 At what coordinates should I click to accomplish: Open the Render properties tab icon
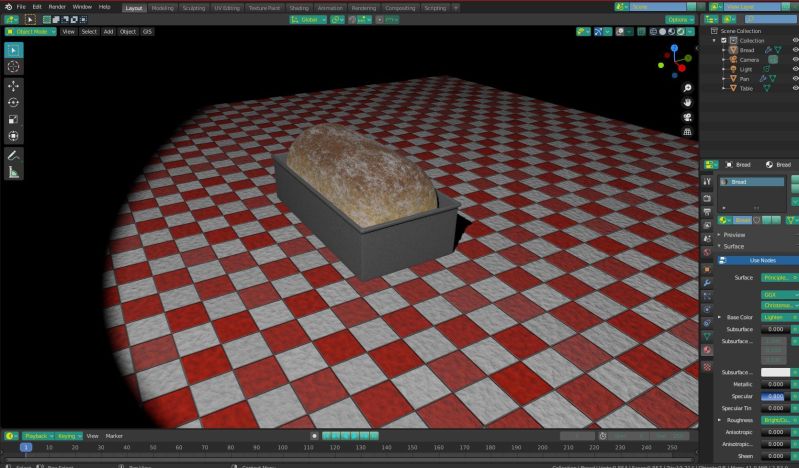click(x=707, y=198)
